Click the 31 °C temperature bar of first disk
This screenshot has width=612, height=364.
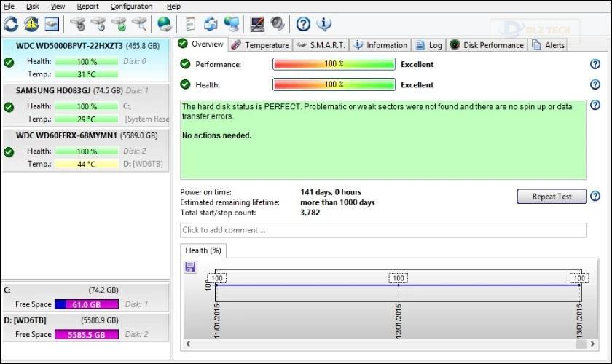[86, 74]
